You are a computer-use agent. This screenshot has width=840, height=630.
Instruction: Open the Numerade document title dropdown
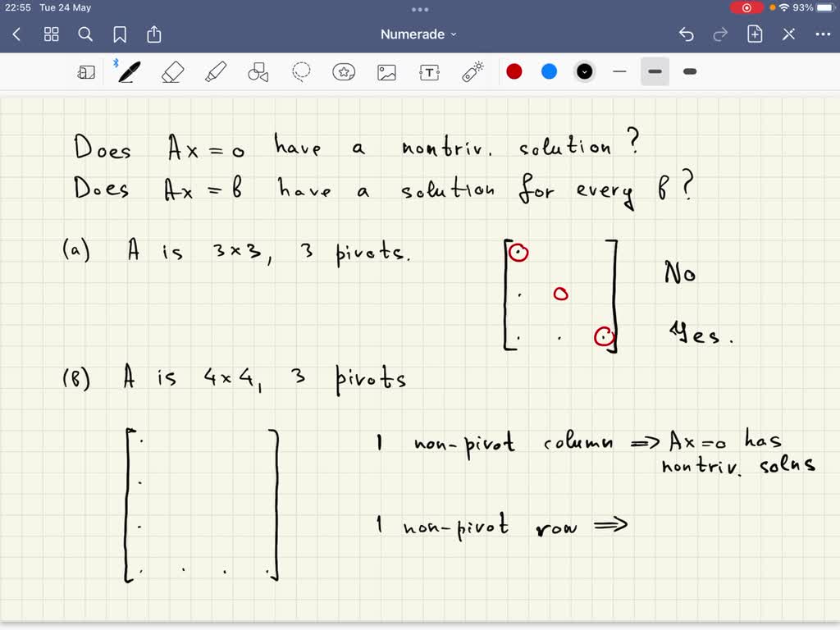pos(418,34)
